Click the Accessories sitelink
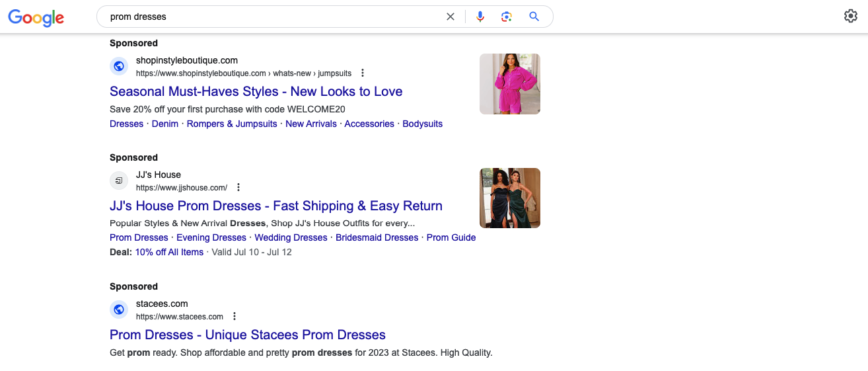 369,124
